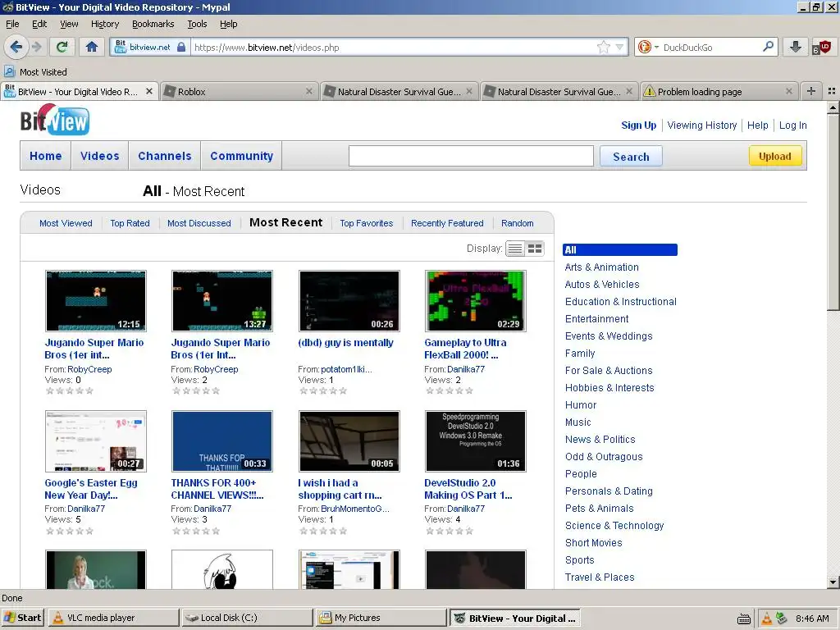Rate the Gameplay to Ultra FlexBall video stars
Screen dimensions: 840x630
coord(450,390)
